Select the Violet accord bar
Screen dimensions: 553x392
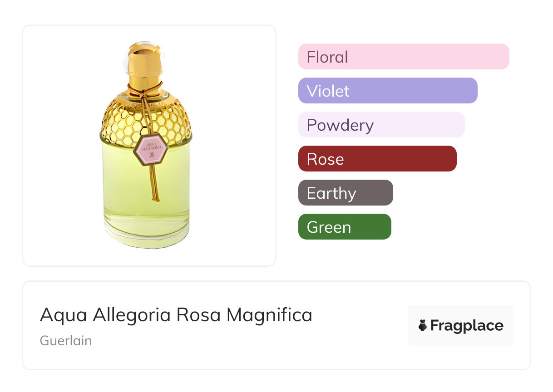[x=388, y=91]
